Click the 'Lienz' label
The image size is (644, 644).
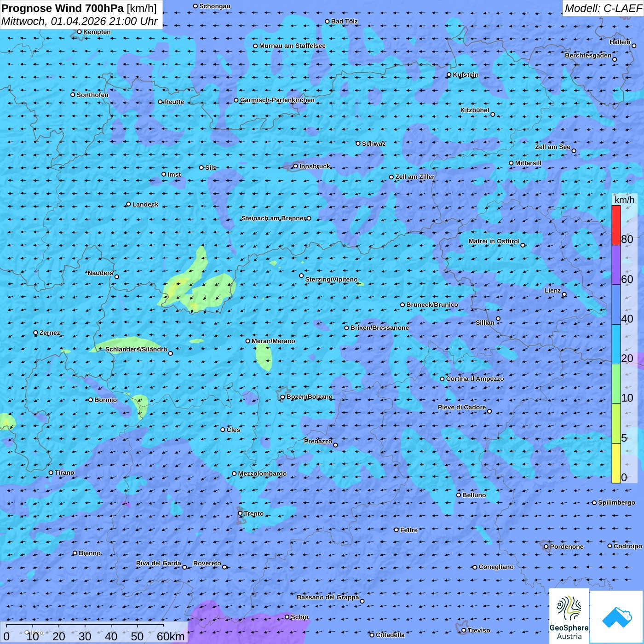552,290
